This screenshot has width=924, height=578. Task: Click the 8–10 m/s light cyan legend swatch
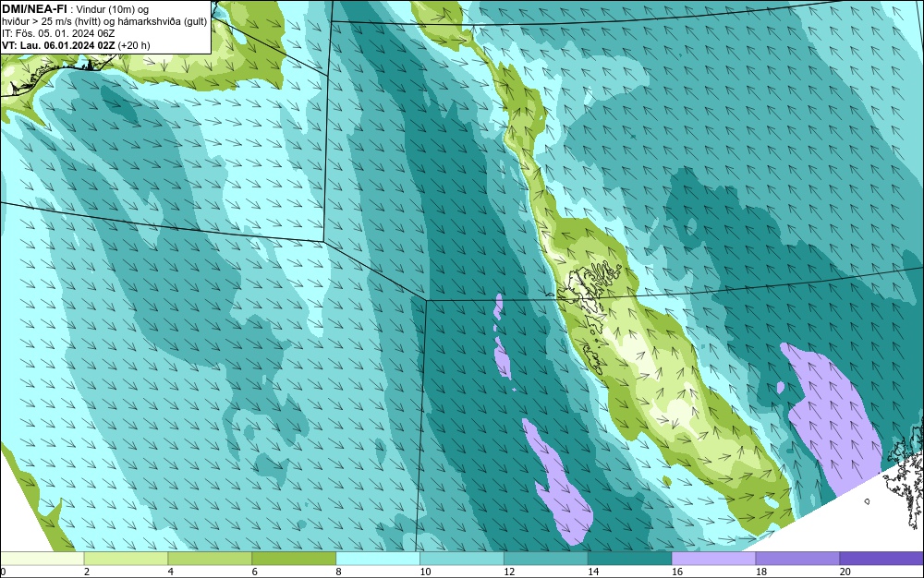[378, 559]
